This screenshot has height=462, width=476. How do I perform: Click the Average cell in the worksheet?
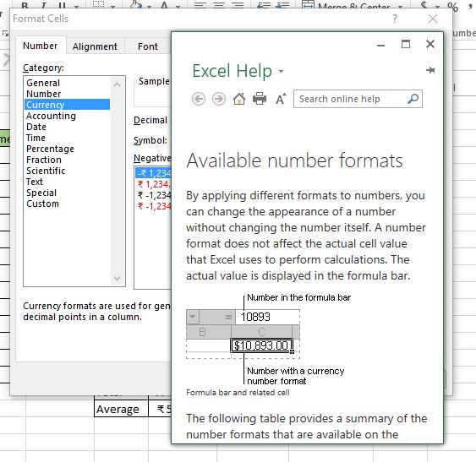(121, 410)
